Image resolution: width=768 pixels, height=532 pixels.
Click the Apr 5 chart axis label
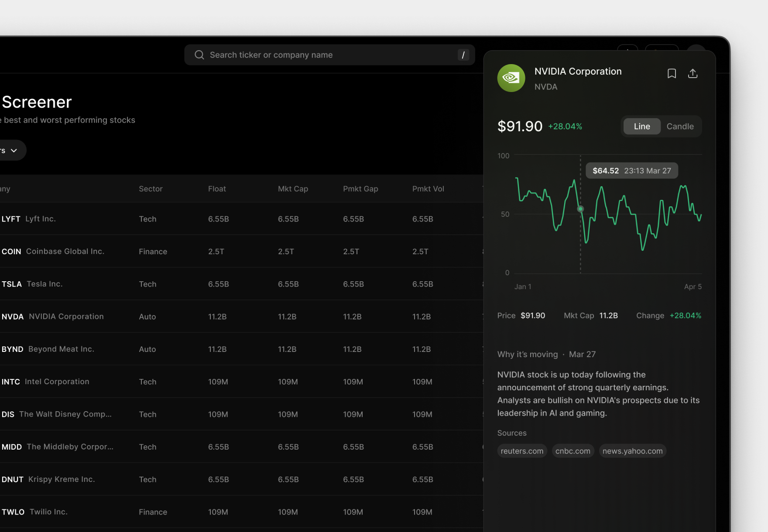693,286
